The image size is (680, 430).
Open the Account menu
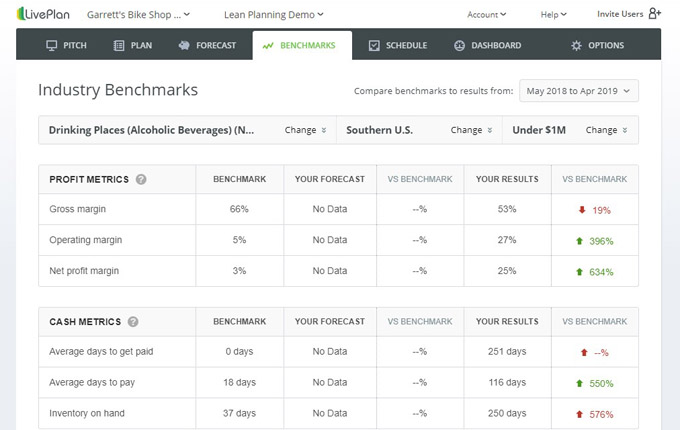pos(487,15)
